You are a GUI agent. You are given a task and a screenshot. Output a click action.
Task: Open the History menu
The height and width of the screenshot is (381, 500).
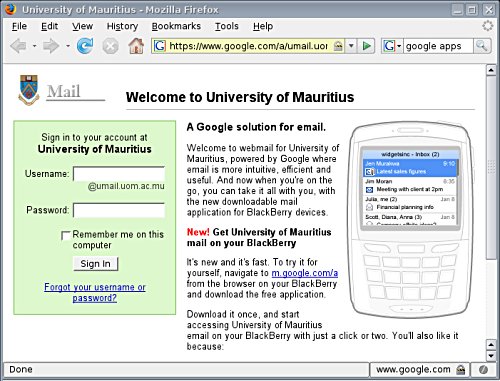[x=122, y=26]
